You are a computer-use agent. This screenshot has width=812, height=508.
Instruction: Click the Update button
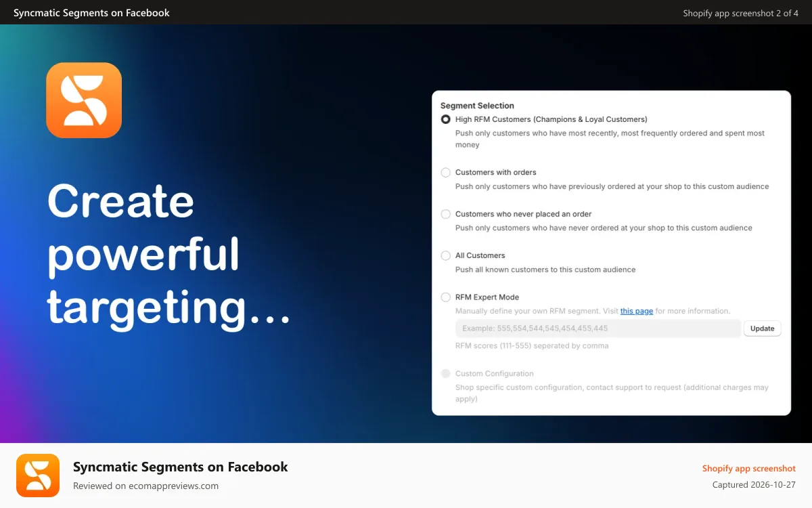click(763, 329)
